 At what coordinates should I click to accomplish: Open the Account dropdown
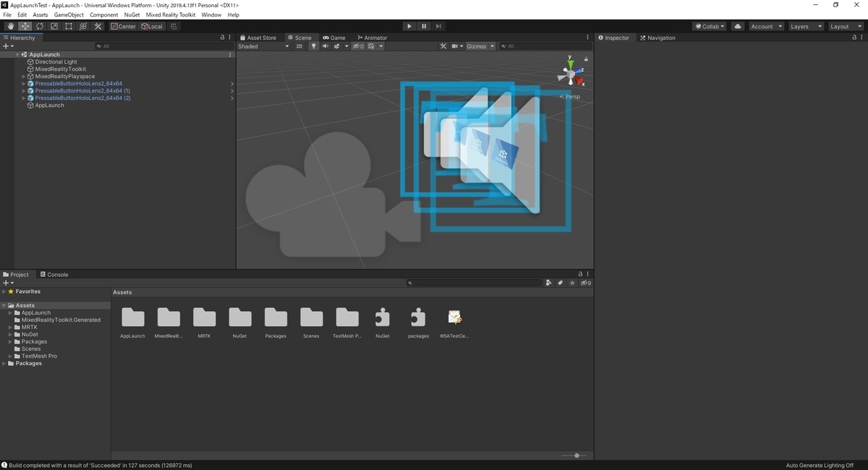click(766, 26)
